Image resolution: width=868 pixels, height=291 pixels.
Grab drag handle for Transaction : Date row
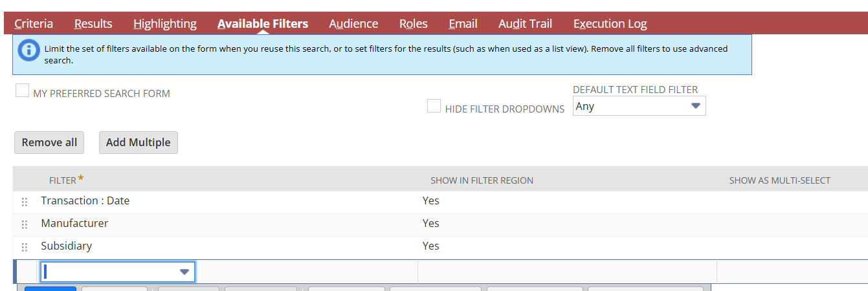click(25, 202)
